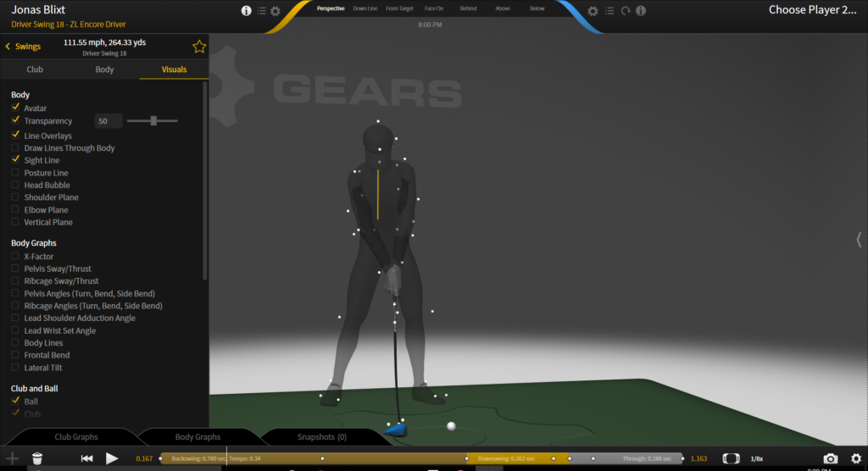Expand the right side panel arrow

(859, 240)
